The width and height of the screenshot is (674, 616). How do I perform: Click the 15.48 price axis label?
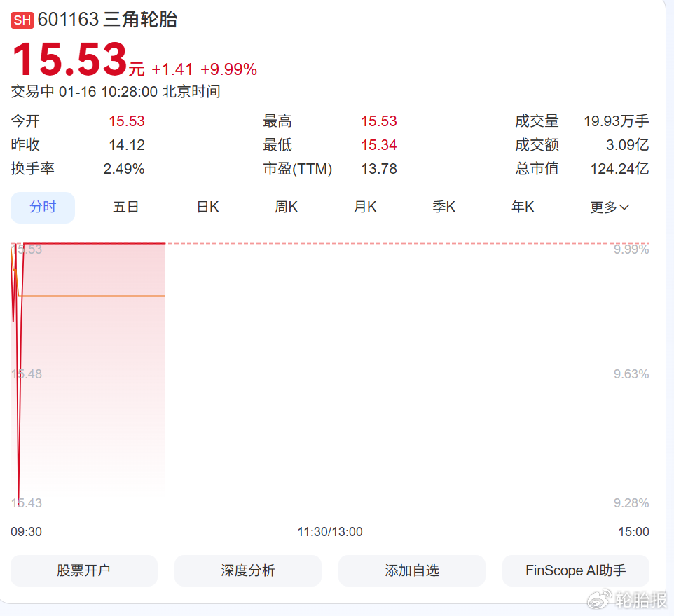click(27, 374)
